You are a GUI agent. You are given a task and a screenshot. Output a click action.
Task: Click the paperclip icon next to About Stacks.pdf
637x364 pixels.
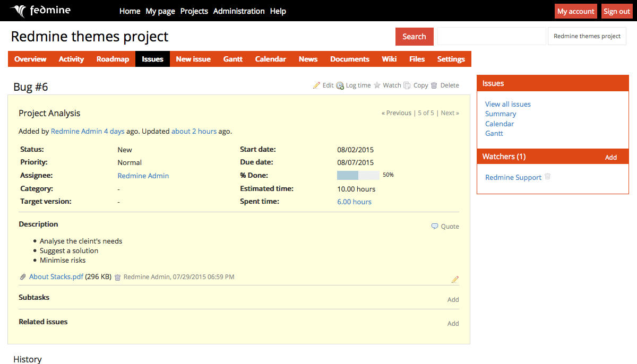point(23,277)
